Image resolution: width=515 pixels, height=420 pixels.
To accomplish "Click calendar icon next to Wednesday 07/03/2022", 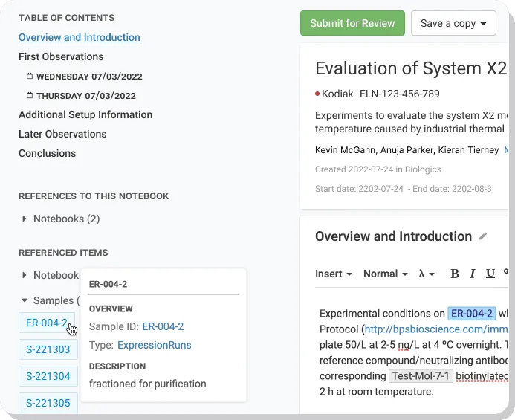I will coord(30,77).
